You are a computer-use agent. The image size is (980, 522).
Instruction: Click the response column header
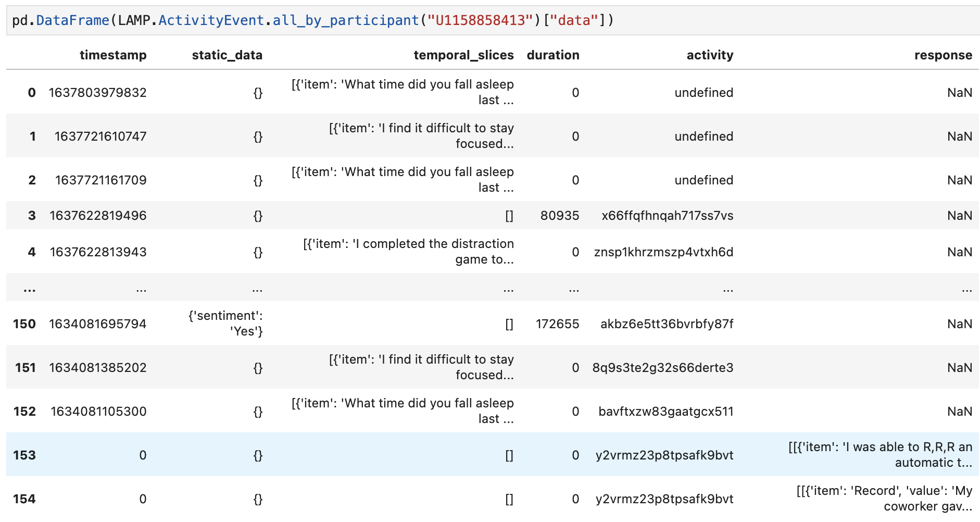point(943,55)
